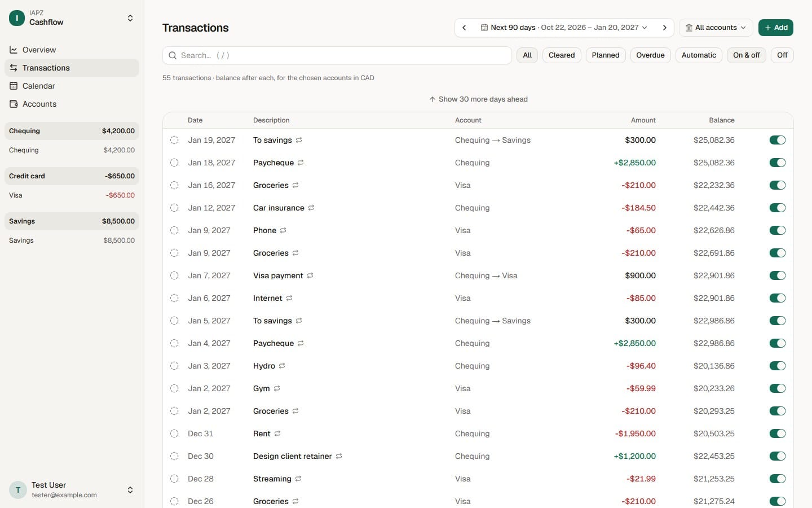Click recurring icon next to Visa payment

pos(310,275)
